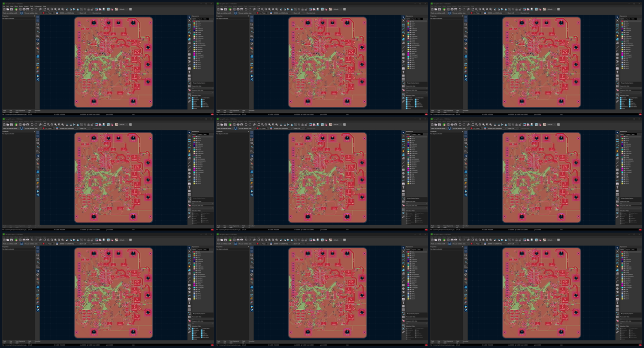This screenshot has width=644, height=348.
Task: Click Zoom in icon in middle-center window toolbar
Action: pyautogui.click(x=262, y=125)
